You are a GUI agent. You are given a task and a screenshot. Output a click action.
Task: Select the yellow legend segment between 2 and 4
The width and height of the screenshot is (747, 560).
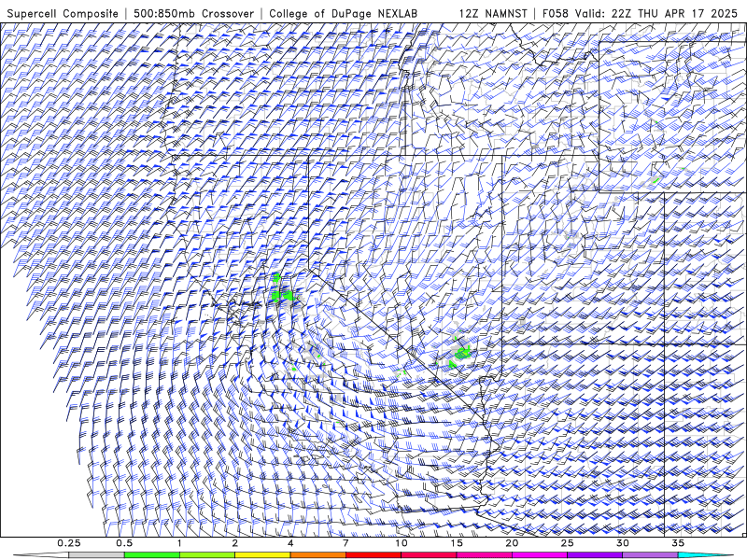coord(262,555)
